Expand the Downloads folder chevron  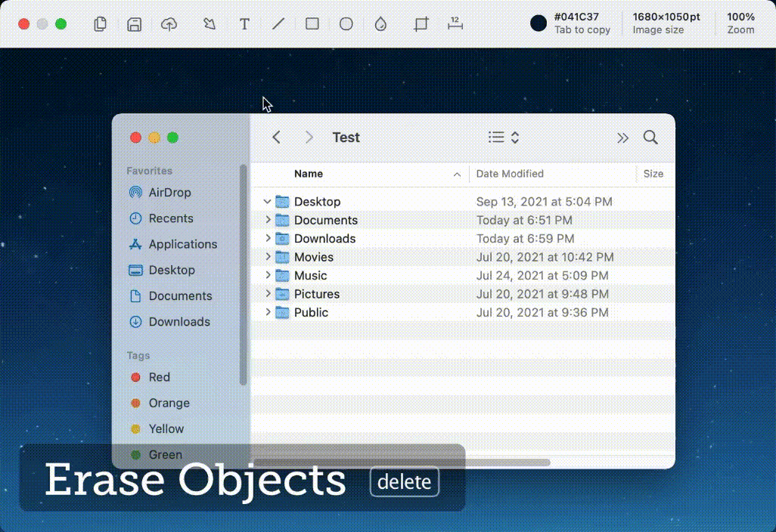click(x=267, y=238)
